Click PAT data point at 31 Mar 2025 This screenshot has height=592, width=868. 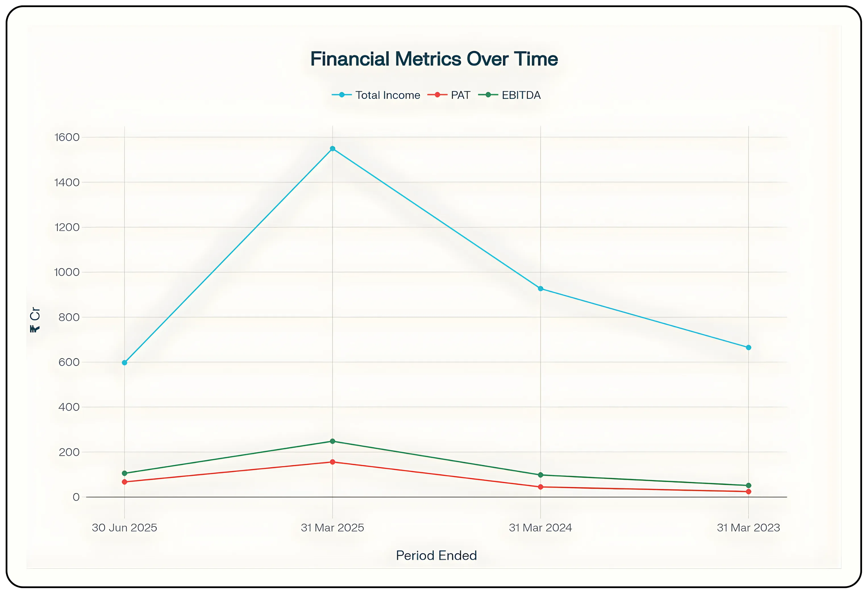point(332,462)
